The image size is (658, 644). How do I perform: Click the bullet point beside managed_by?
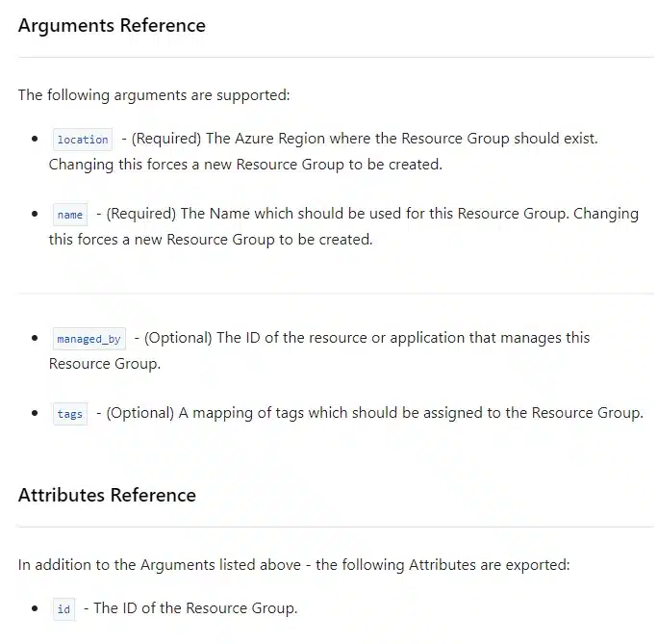click(x=36, y=339)
